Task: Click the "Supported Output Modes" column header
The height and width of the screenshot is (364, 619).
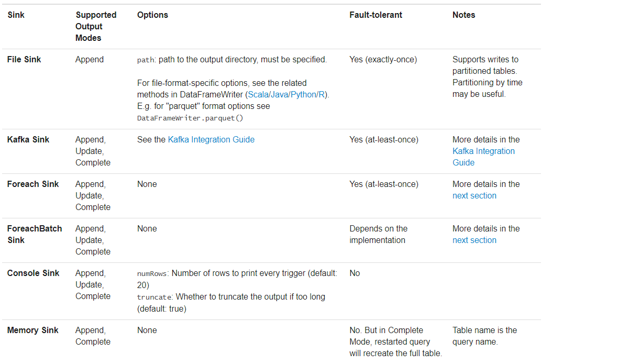Action: 96,26
